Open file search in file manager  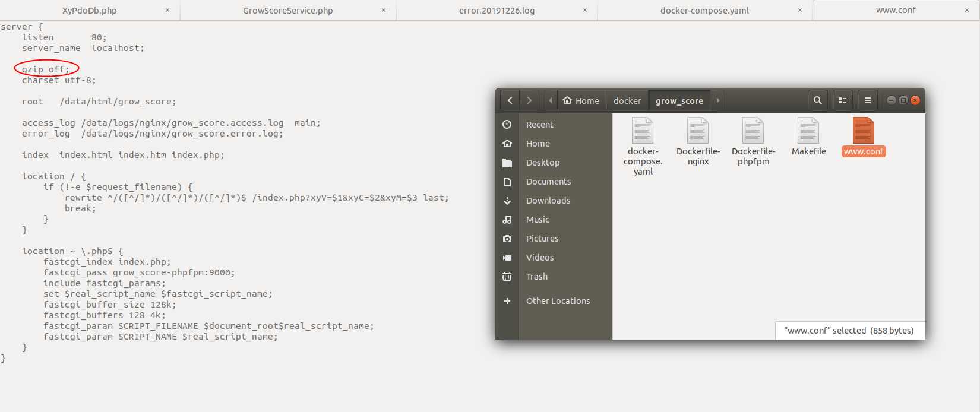[x=818, y=100]
